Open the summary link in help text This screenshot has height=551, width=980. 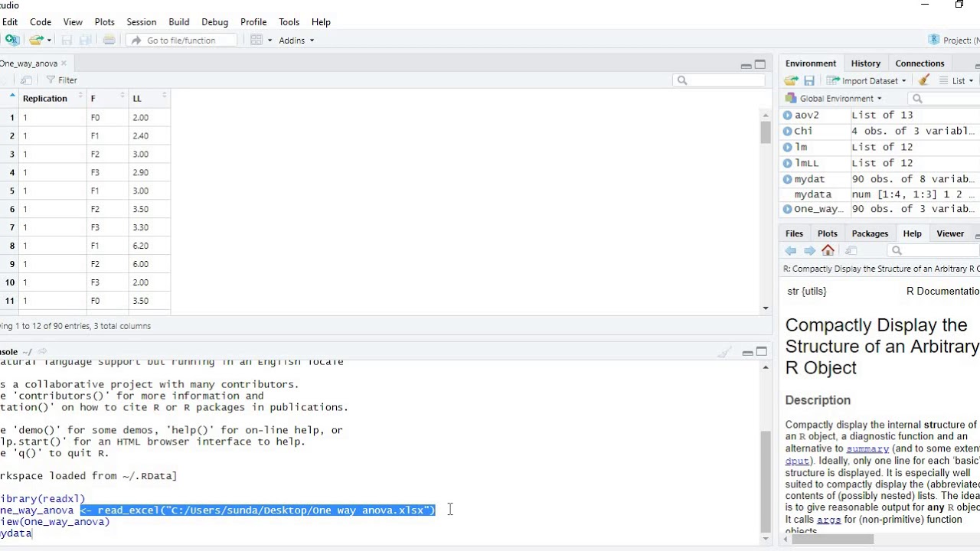(x=867, y=448)
